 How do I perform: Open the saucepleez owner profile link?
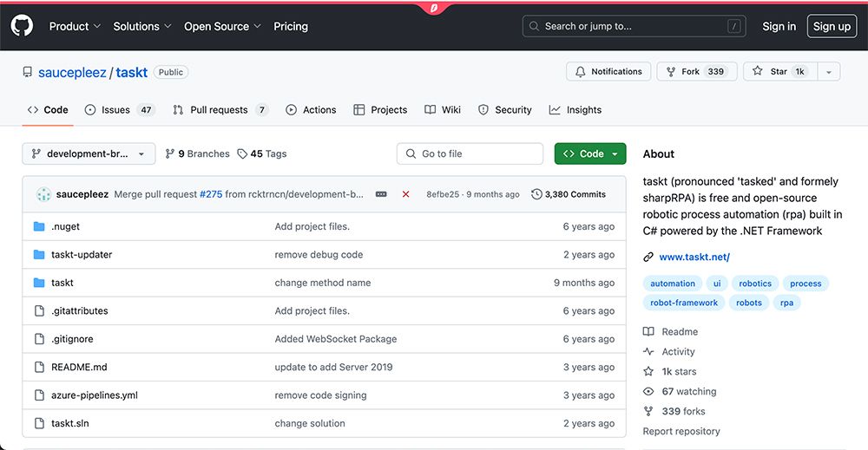click(72, 73)
